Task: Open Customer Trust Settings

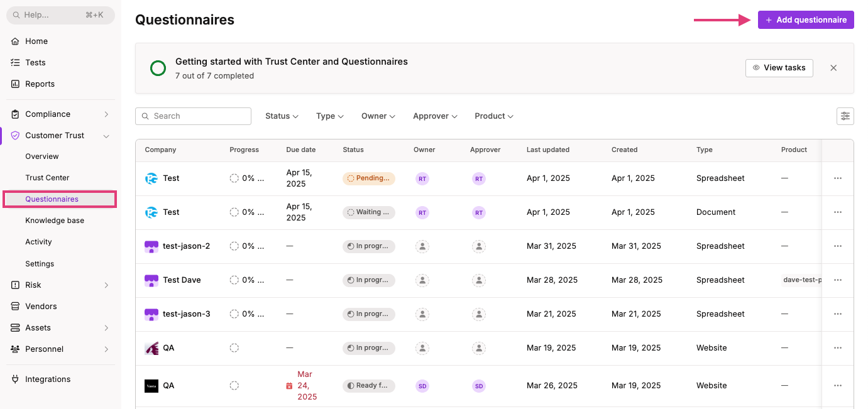Action: click(x=40, y=264)
